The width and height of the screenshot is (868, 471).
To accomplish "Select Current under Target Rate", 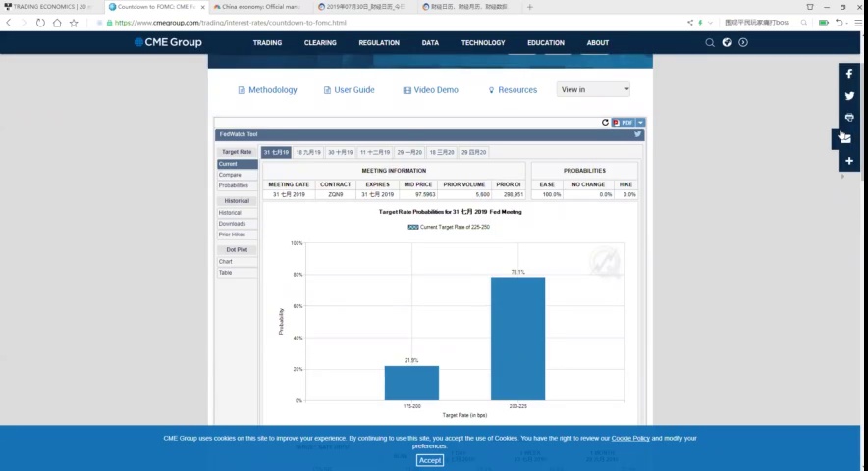I will (237, 164).
